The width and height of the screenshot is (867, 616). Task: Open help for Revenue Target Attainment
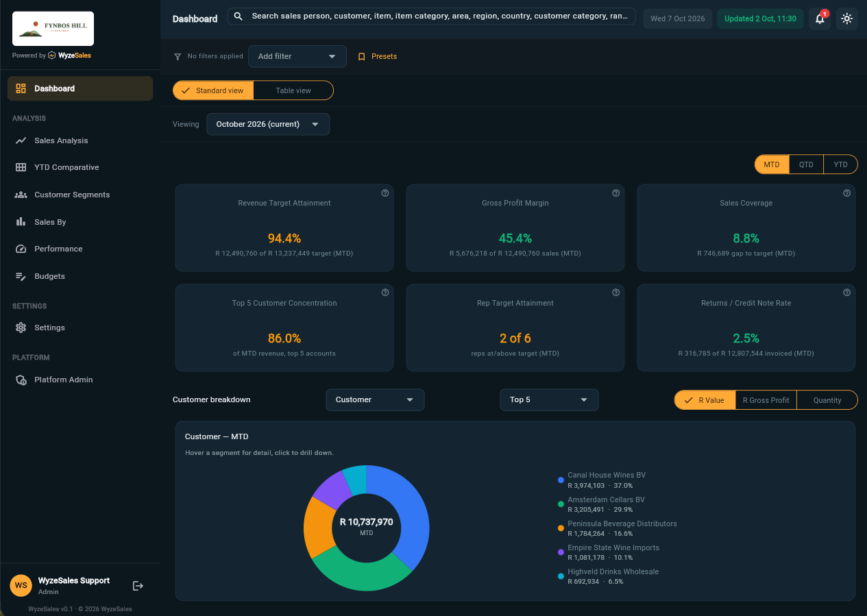(x=385, y=193)
